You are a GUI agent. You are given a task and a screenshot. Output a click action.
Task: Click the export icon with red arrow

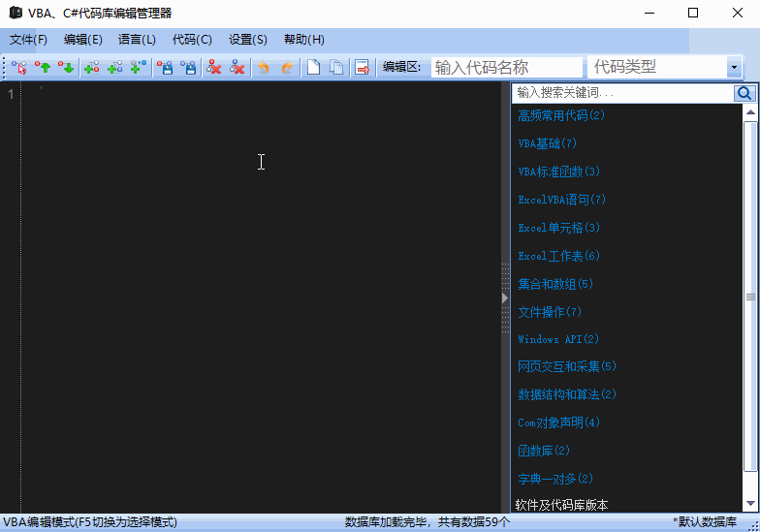pyautogui.click(x=362, y=67)
